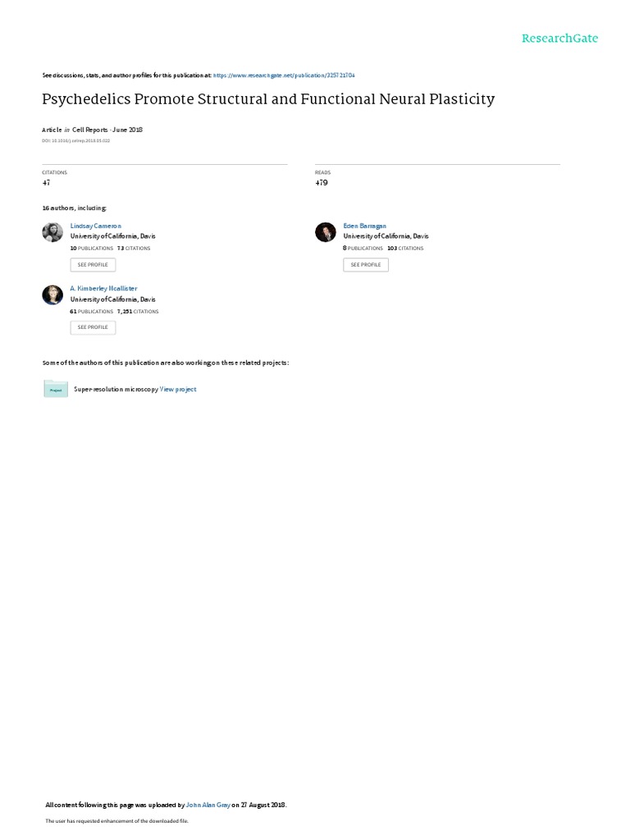The height and width of the screenshot is (840, 630).
Task: Click the DOI text below the journal
Action: point(75,140)
